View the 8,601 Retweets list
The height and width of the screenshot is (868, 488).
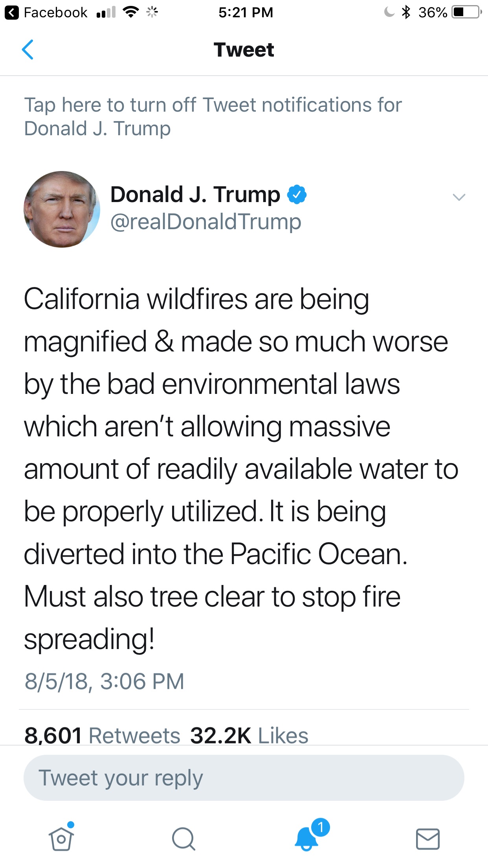102,736
